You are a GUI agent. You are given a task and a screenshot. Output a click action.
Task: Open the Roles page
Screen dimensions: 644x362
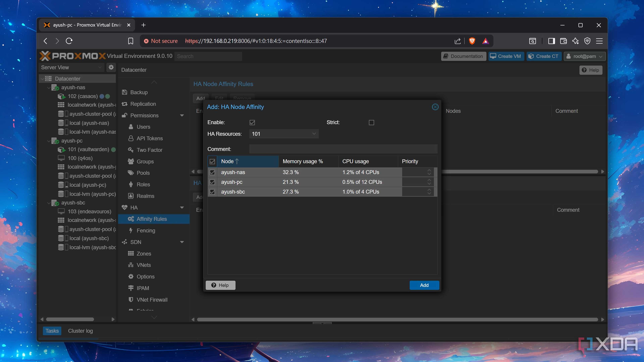click(x=143, y=184)
